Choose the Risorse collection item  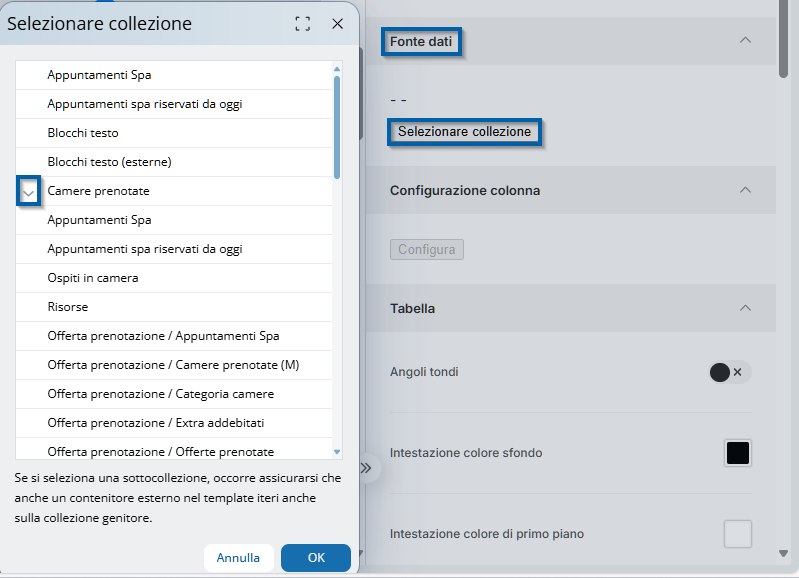[x=68, y=307]
